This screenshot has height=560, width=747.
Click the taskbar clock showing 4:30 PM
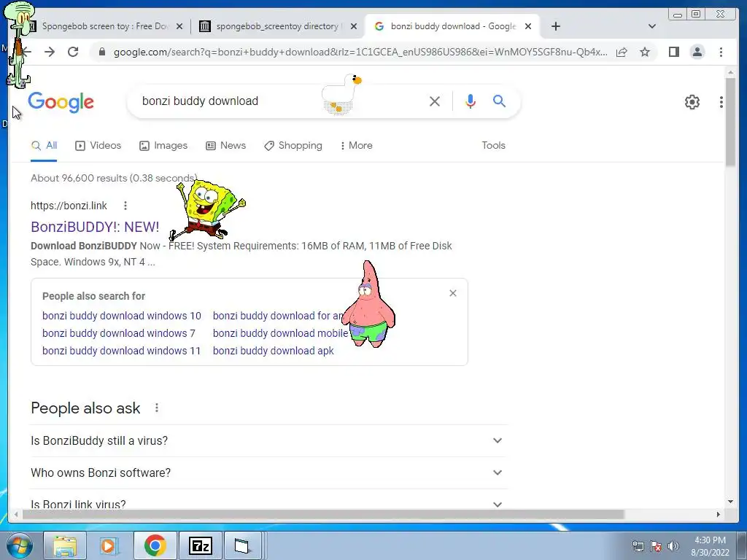[710, 546]
